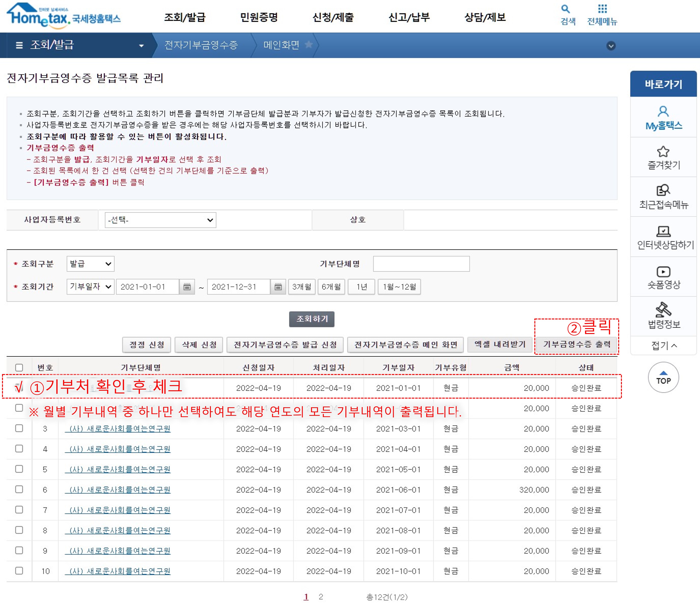
Task: Check the select-all header checkbox
Action: click(x=19, y=367)
